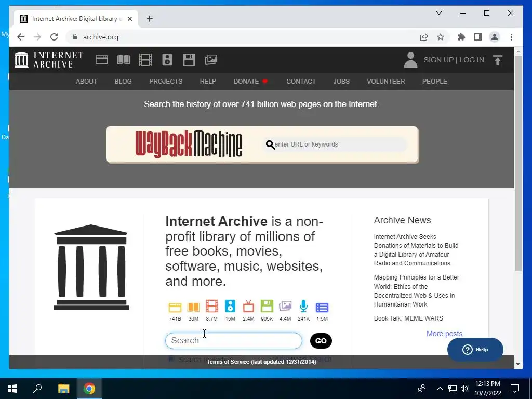Screen dimensions: 532x399
Task: Open the DONATE menu item
Action: 250,82
